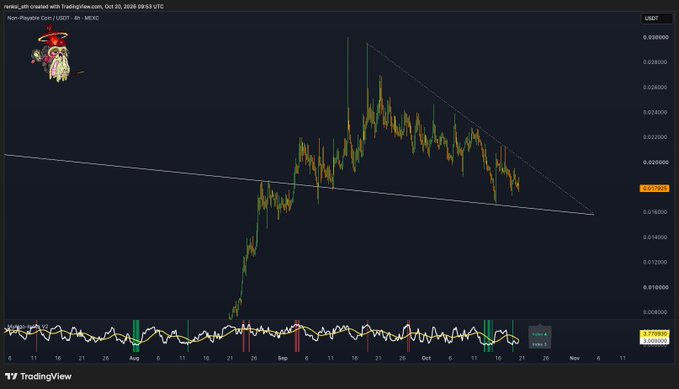Click the 0.030000 price axis label
The width and height of the screenshot is (679, 389).
point(656,38)
